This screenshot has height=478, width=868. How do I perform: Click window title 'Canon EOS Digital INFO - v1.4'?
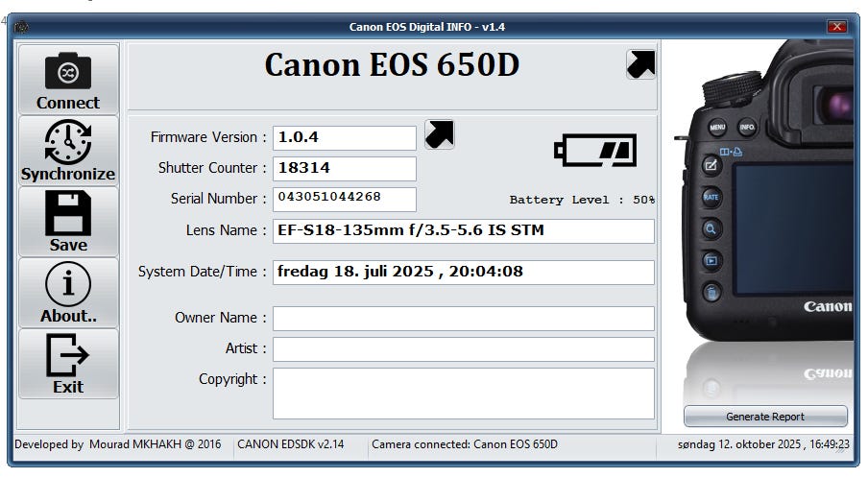pyautogui.click(x=427, y=27)
